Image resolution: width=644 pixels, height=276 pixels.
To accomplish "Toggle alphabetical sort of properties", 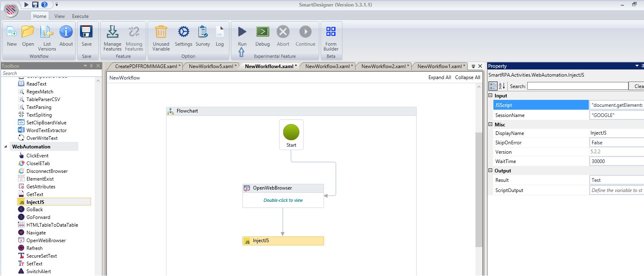I will point(502,86).
